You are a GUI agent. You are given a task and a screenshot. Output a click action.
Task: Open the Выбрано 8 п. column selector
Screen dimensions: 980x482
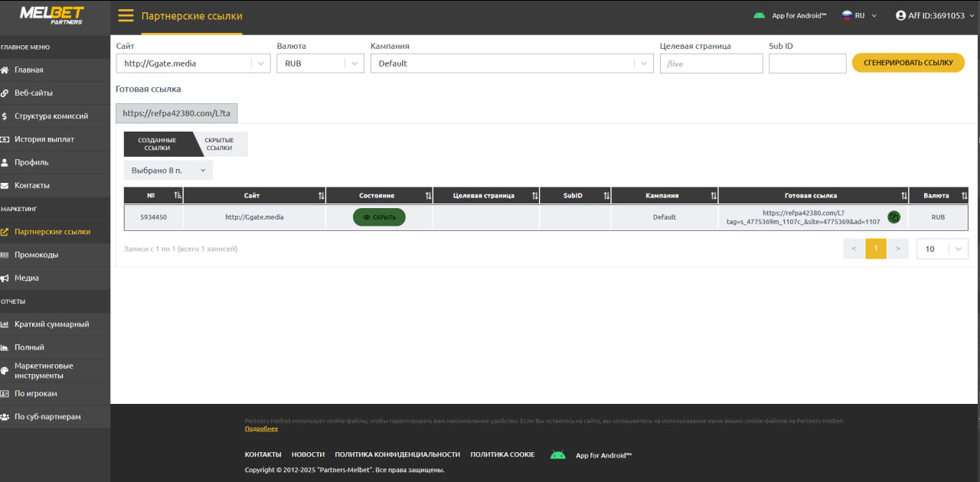(x=168, y=170)
